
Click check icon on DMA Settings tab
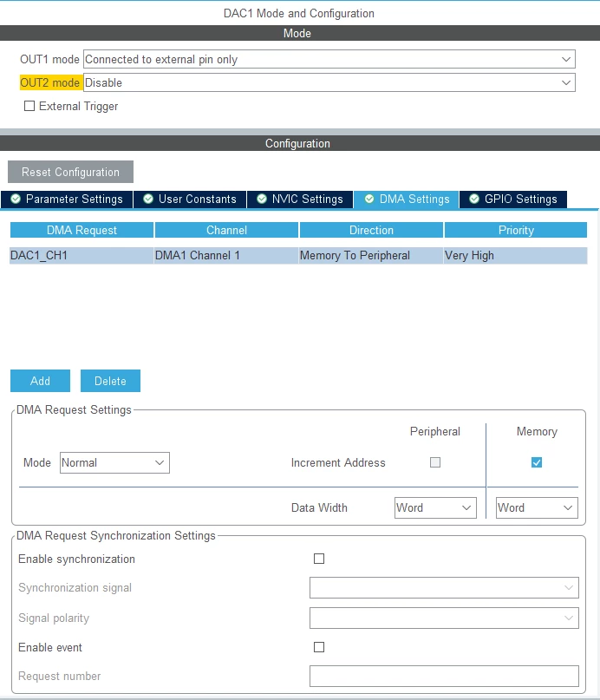point(369,200)
